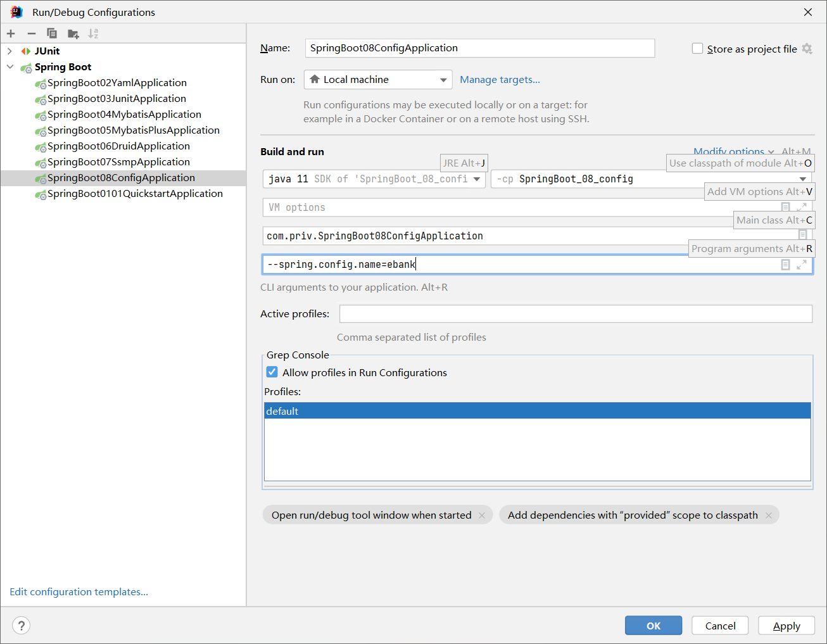Viewport: 827px width, 644px height.
Task: Select SpringBoot05MybatisPlusApplication configuration
Action: point(134,130)
